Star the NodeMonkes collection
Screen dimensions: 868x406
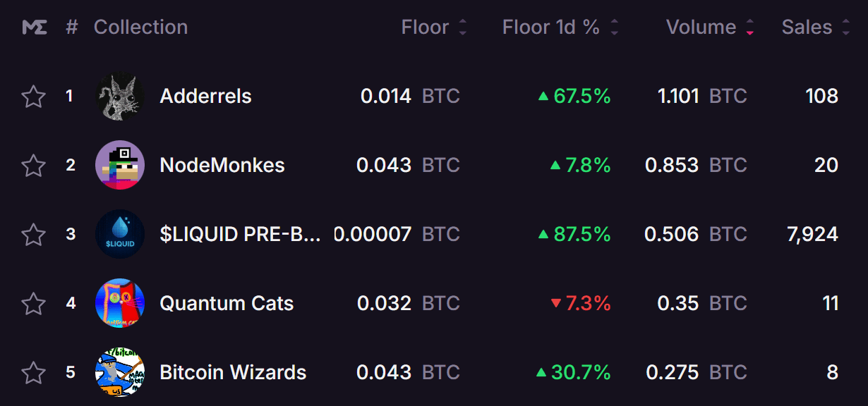(34, 166)
